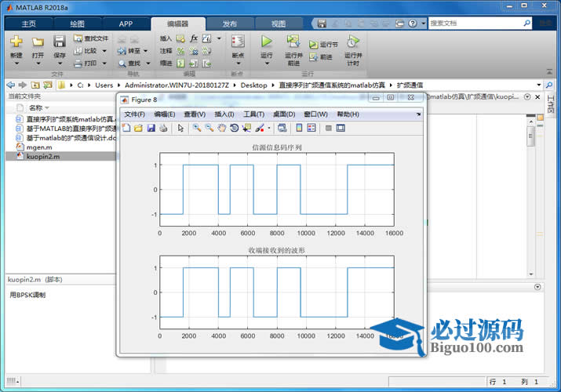Click the 转至 (Go To) button
561x392 pixels.
(129, 51)
